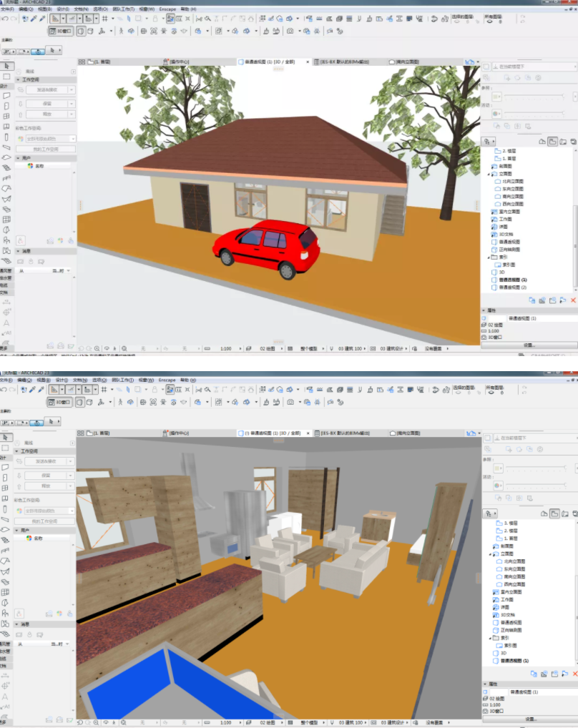
Task: Open the 帮助(H) menu in the lower window
Action: 188,380
